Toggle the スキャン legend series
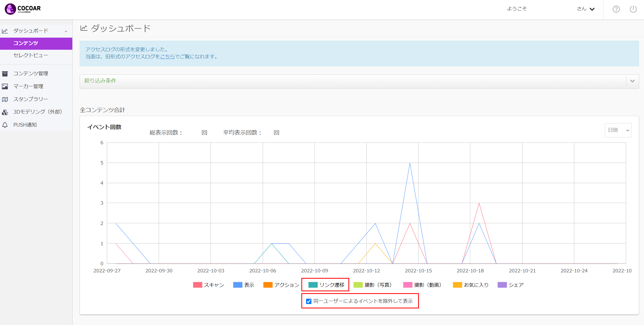 coord(209,285)
